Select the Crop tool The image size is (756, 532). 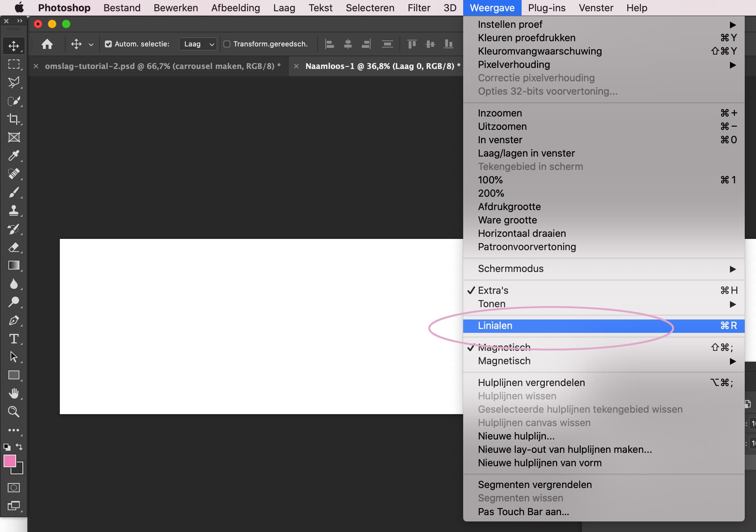pyautogui.click(x=13, y=119)
